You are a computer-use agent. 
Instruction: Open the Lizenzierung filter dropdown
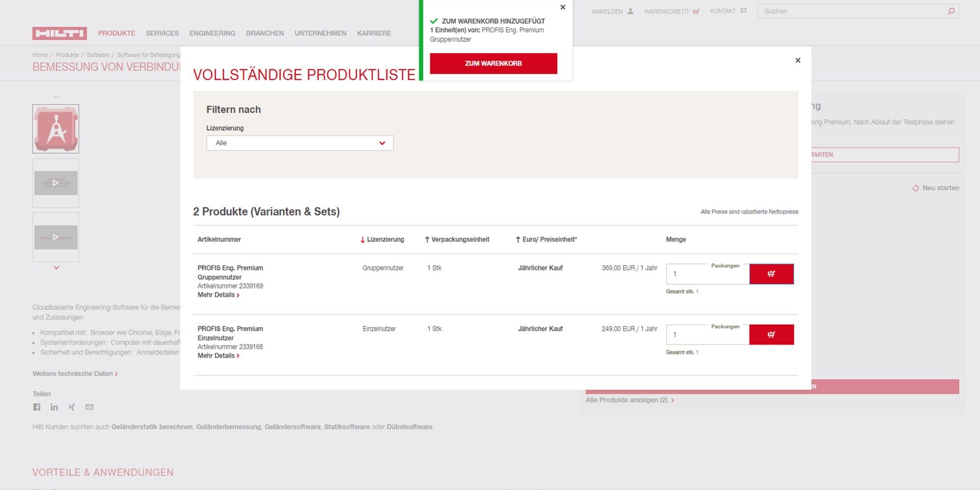[x=300, y=143]
